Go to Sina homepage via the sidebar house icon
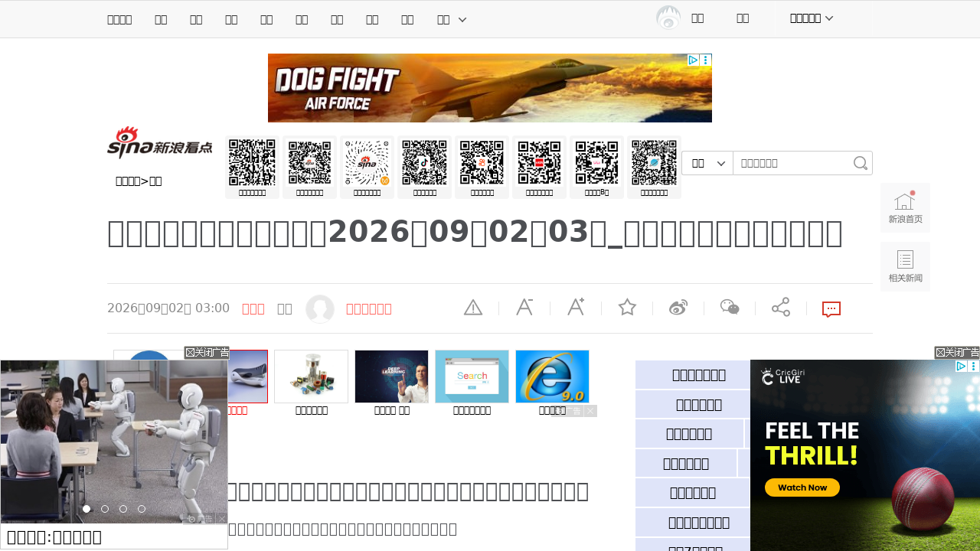The width and height of the screenshot is (980, 551). coord(905,207)
